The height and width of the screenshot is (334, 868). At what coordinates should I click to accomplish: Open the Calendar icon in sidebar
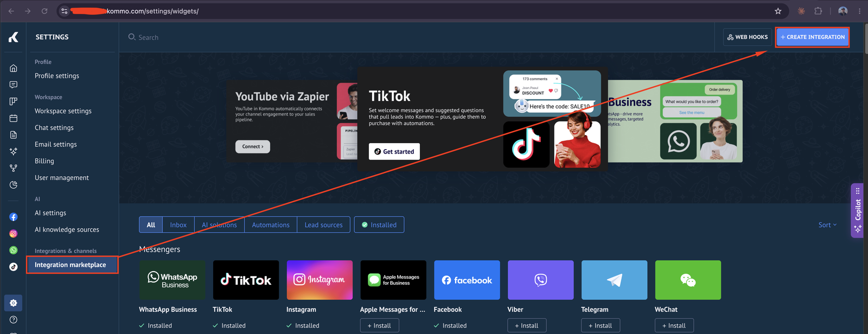pyautogui.click(x=14, y=118)
